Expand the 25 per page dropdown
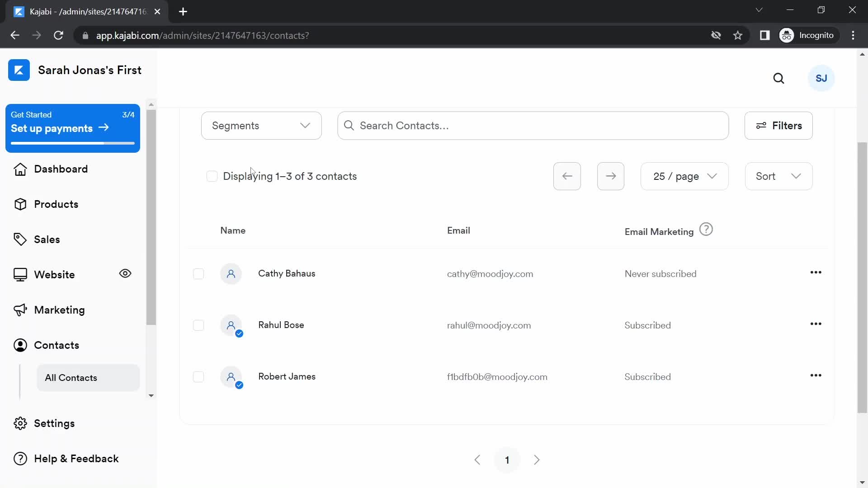868x488 pixels. [x=684, y=176]
